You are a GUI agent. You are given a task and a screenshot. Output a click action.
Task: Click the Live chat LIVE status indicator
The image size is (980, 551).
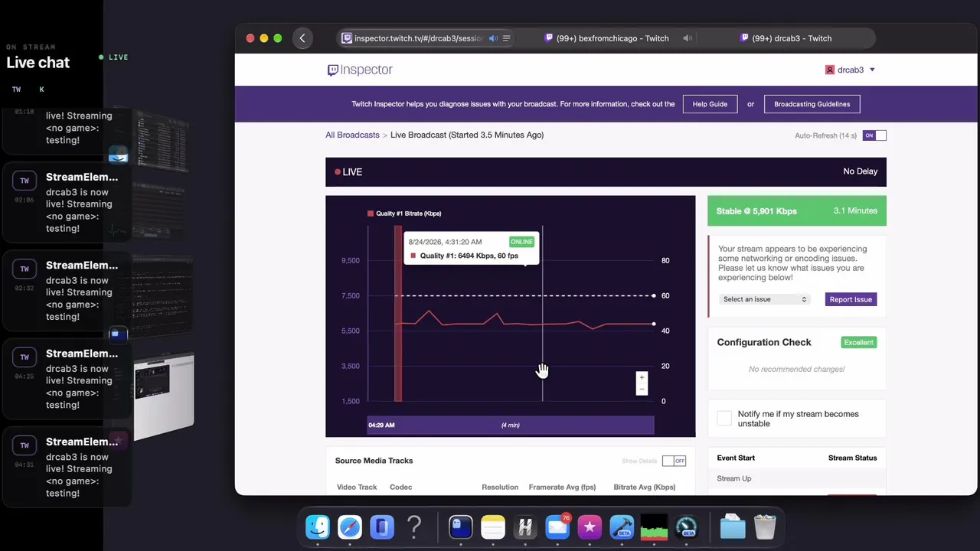coord(113,57)
